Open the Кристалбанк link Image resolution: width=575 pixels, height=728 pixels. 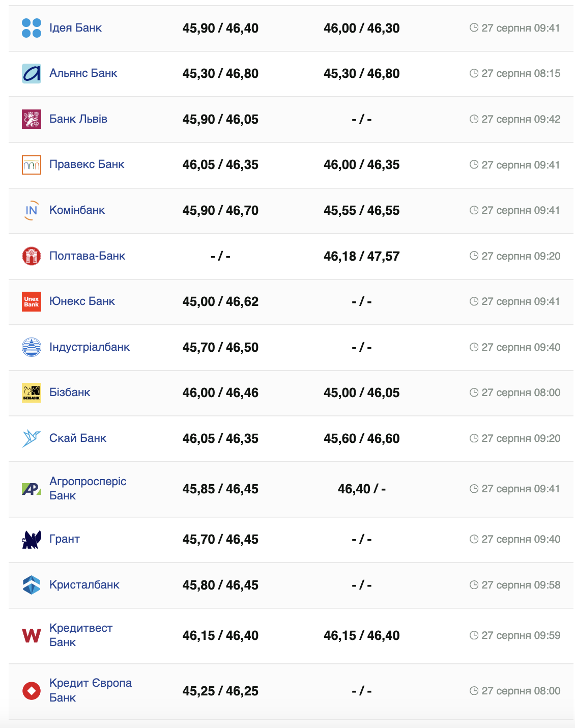tap(84, 585)
